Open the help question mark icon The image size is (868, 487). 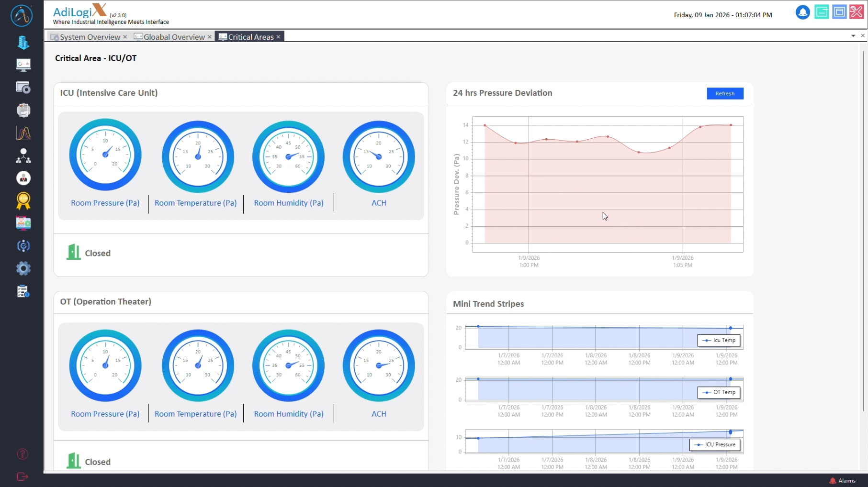click(x=23, y=454)
